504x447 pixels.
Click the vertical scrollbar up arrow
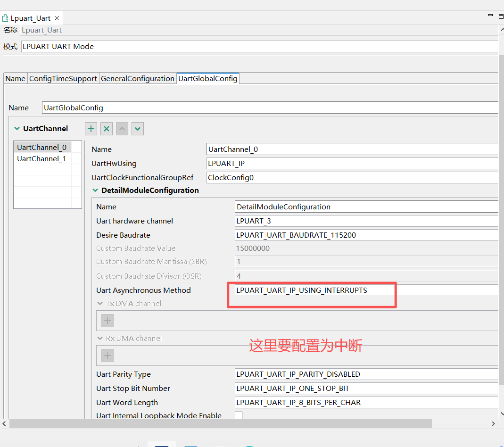[x=502, y=30]
